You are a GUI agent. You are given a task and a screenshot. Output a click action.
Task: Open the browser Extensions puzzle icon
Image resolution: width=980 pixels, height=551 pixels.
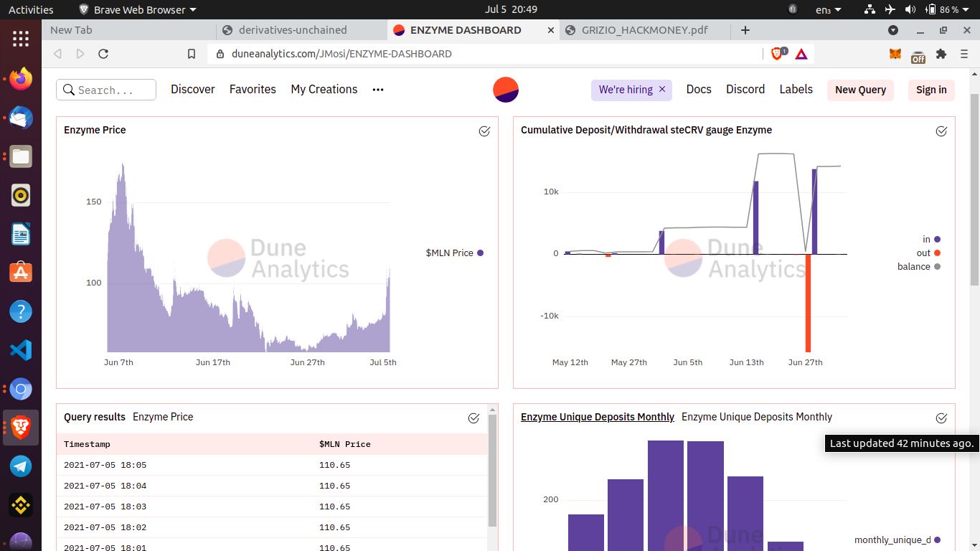coord(941,54)
